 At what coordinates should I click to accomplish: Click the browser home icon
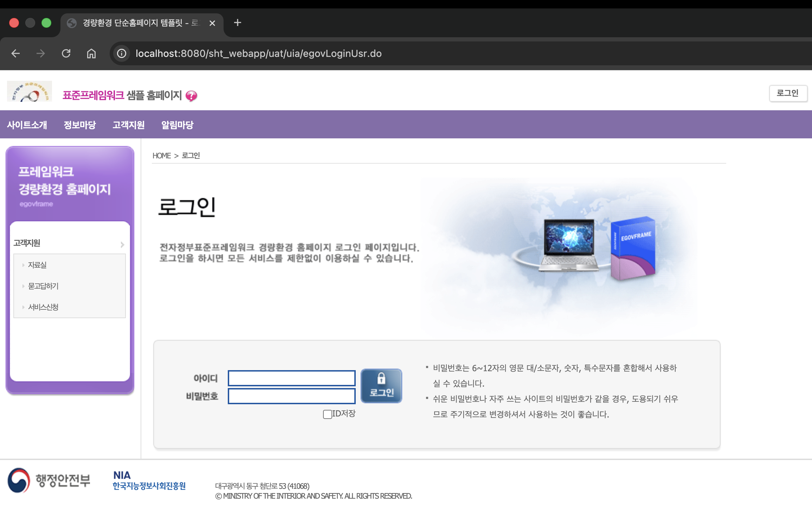tap(91, 53)
